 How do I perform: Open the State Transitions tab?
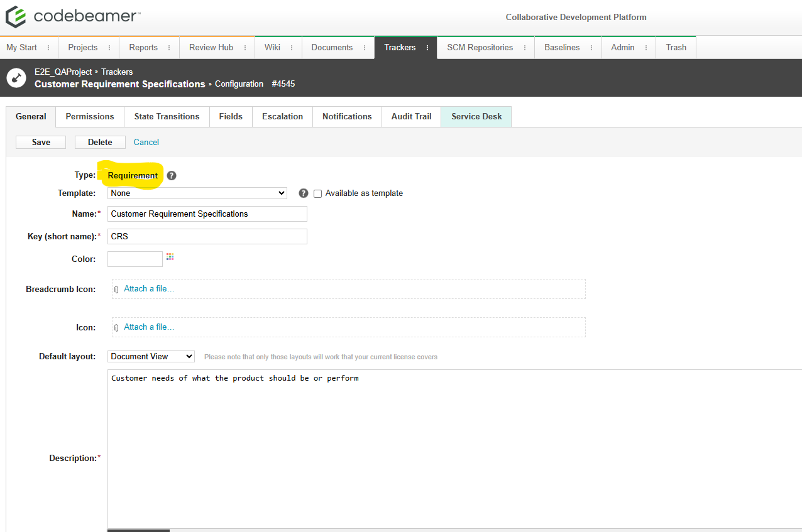tap(167, 117)
